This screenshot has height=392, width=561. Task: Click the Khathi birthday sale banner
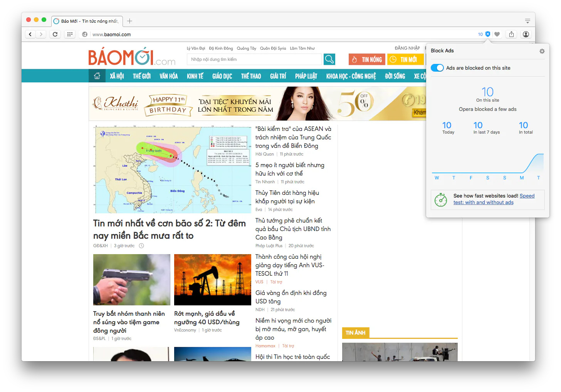point(257,104)
